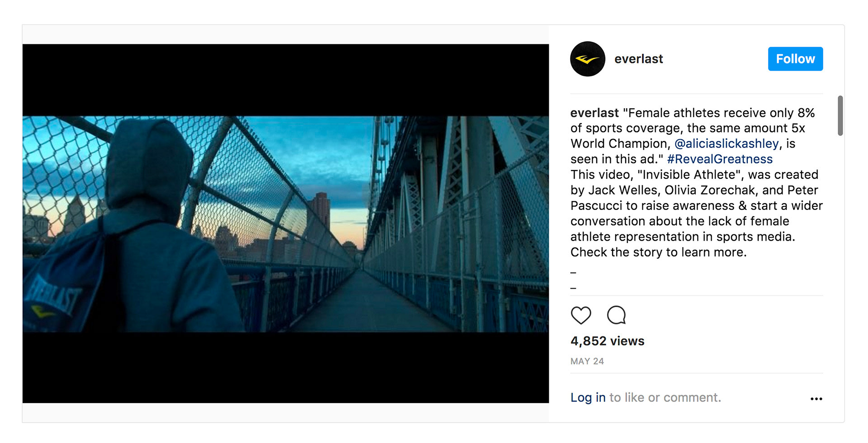Open the everlast username beside the avatar
The image size is (868, 443).
pos(638,59)
